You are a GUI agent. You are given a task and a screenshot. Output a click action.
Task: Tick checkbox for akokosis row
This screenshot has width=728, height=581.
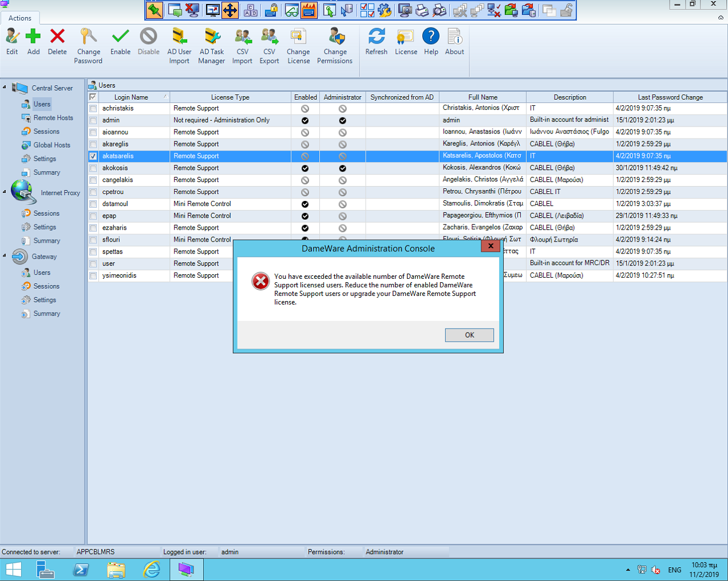pos(93,168)
